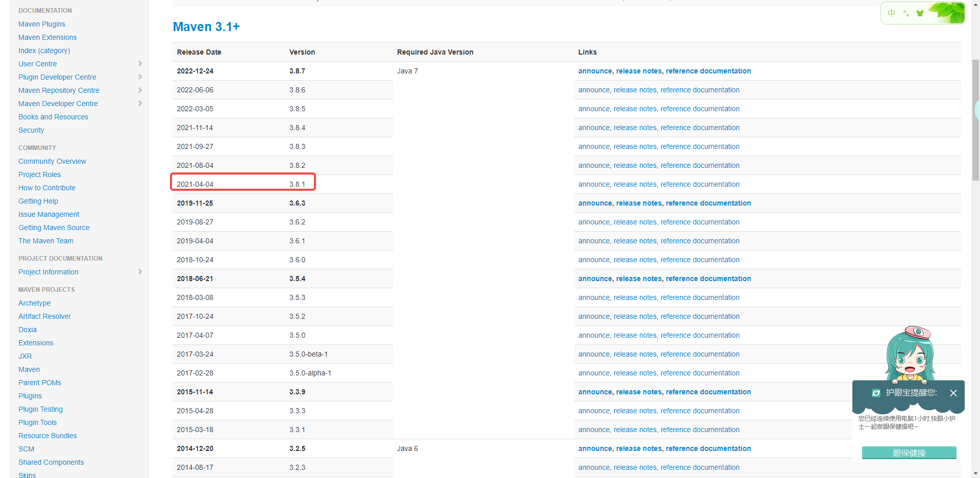Go to the Security page
The height and width of the screenshot is (478, 980).
[31, 130]
